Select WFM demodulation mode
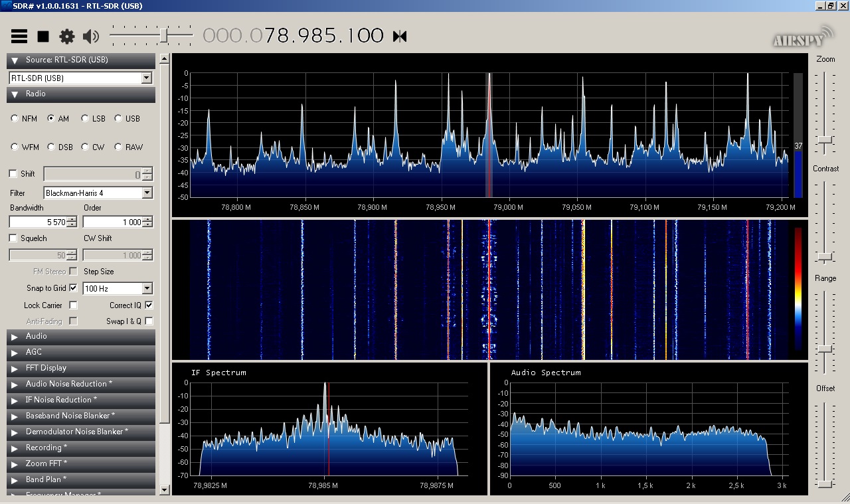 [15, 147]
